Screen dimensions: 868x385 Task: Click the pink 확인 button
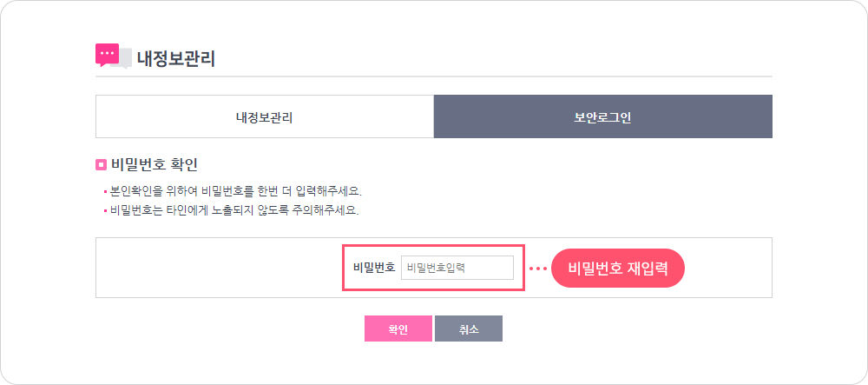[398, 329]
